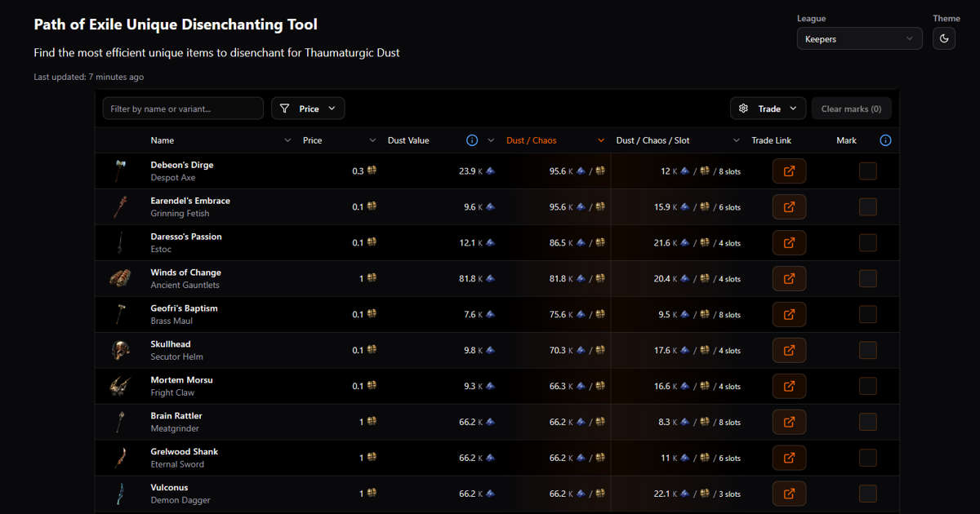Open the trade link for Debeon's Dirge
The height and width of the screenshot is (514, 980).
789,171
